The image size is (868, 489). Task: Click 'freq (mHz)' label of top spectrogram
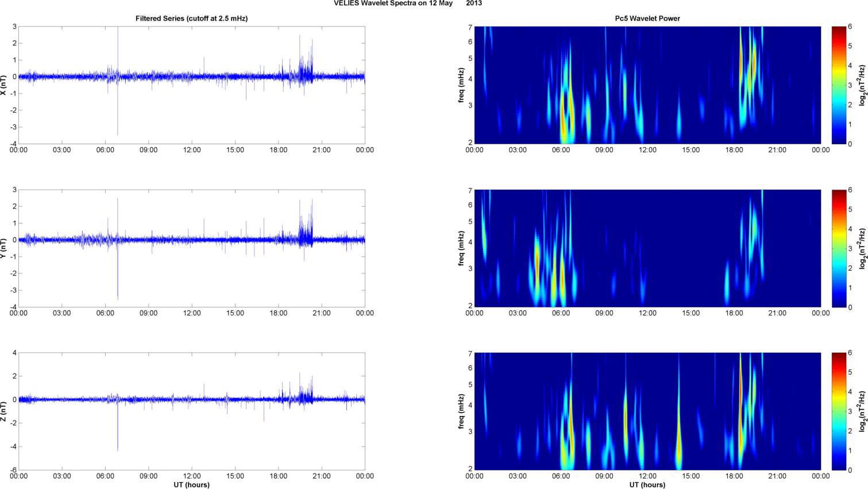(461, 85)
